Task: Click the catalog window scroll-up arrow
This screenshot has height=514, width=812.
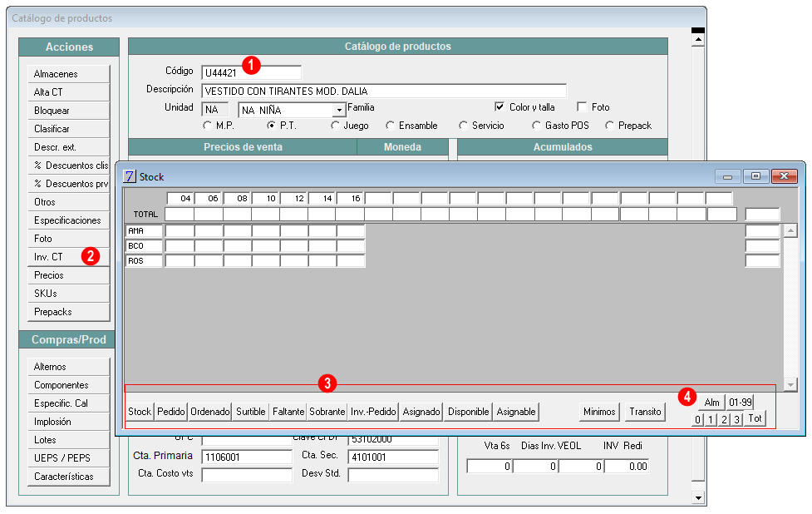Action: (x=698, y=39)
